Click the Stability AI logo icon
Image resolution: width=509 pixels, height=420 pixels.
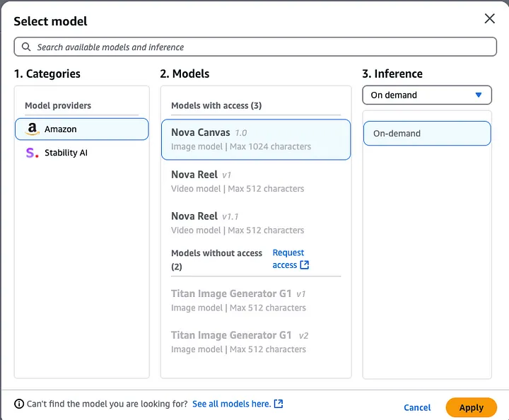pyautogui.click(x=32, y=153)
